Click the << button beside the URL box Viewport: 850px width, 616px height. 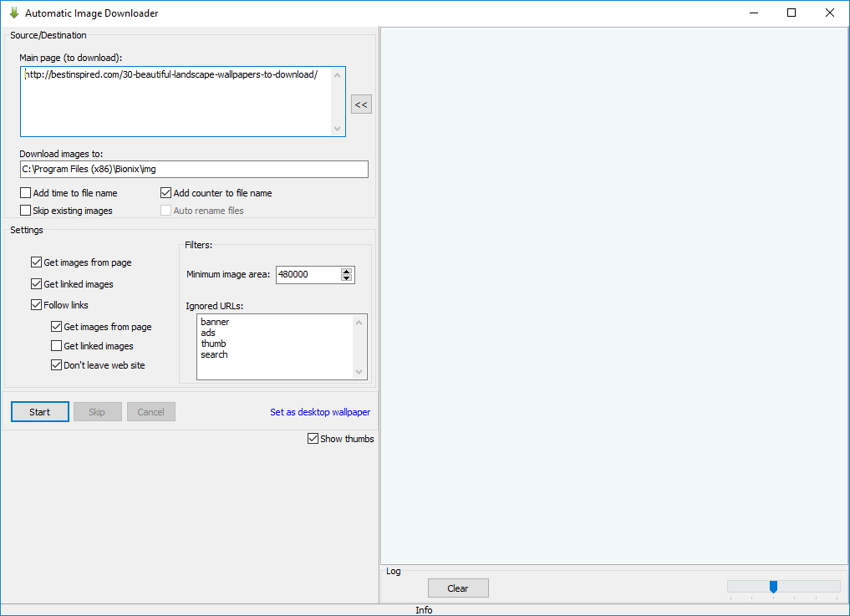pyautogui.click(x=361, y=104)
